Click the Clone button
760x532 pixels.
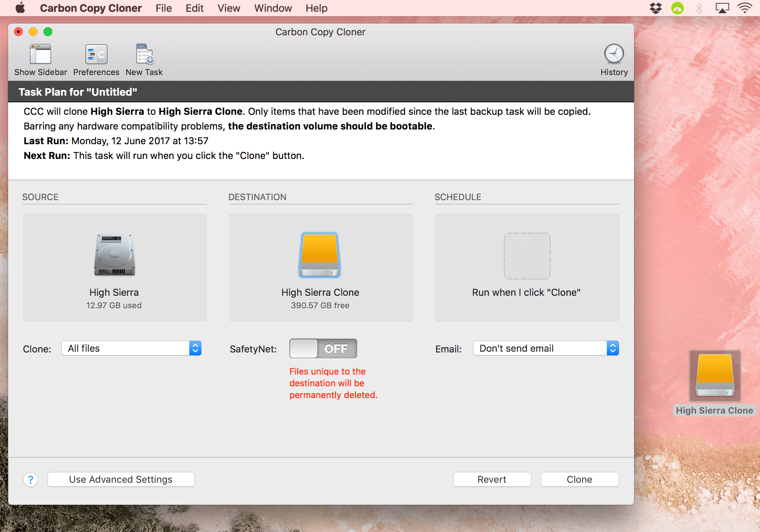580,479
